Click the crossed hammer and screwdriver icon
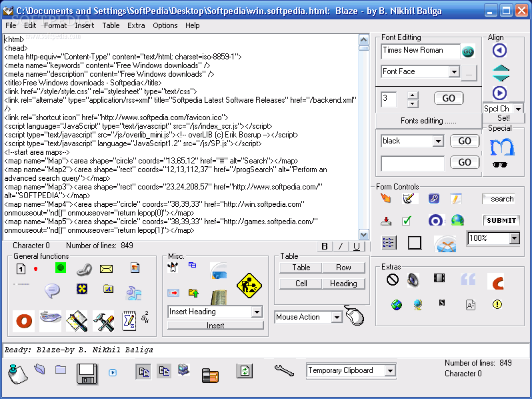 103,321
